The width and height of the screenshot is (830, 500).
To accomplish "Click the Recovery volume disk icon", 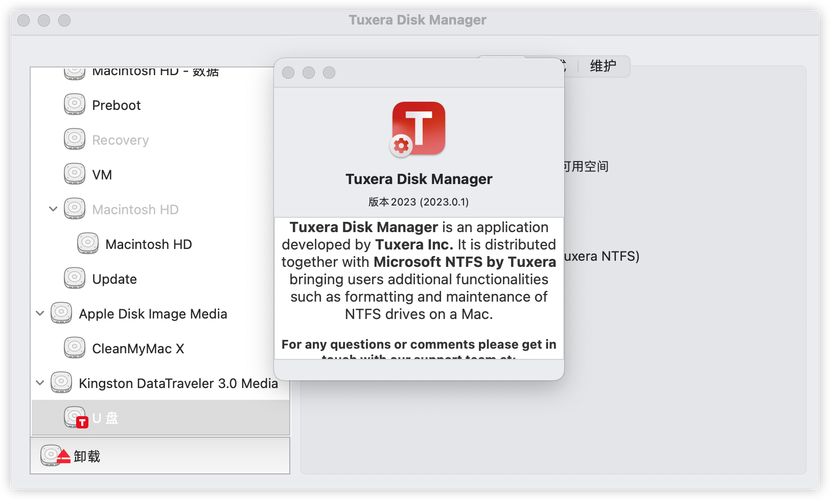I will (x=75, y=139).
